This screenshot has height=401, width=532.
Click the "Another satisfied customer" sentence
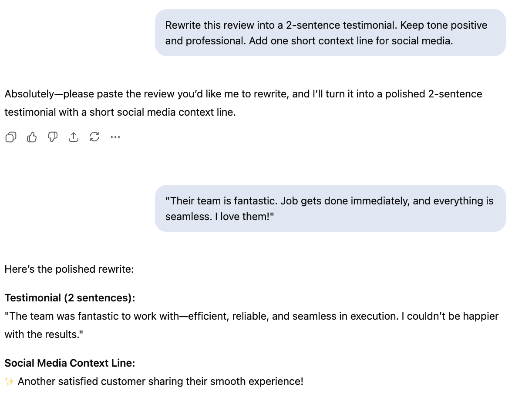(x=160, y=381)
